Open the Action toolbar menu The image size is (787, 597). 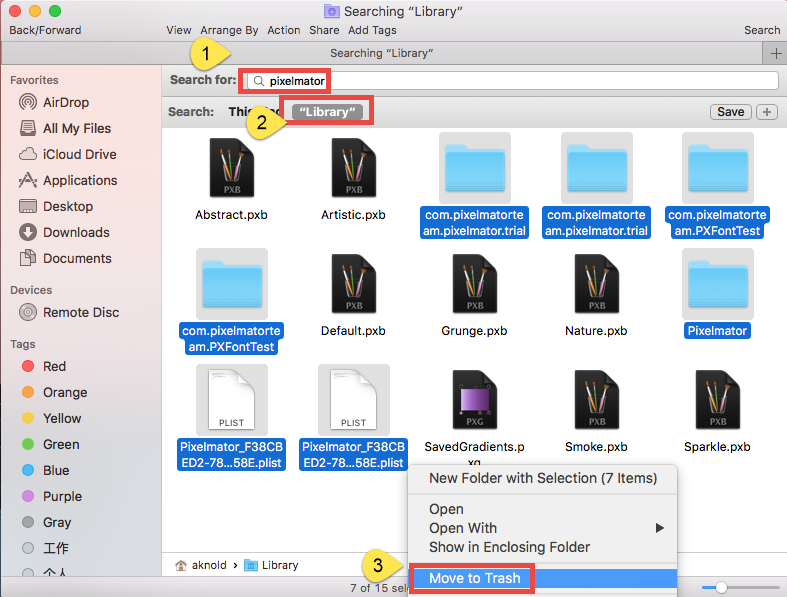click(x=283, y=30)
